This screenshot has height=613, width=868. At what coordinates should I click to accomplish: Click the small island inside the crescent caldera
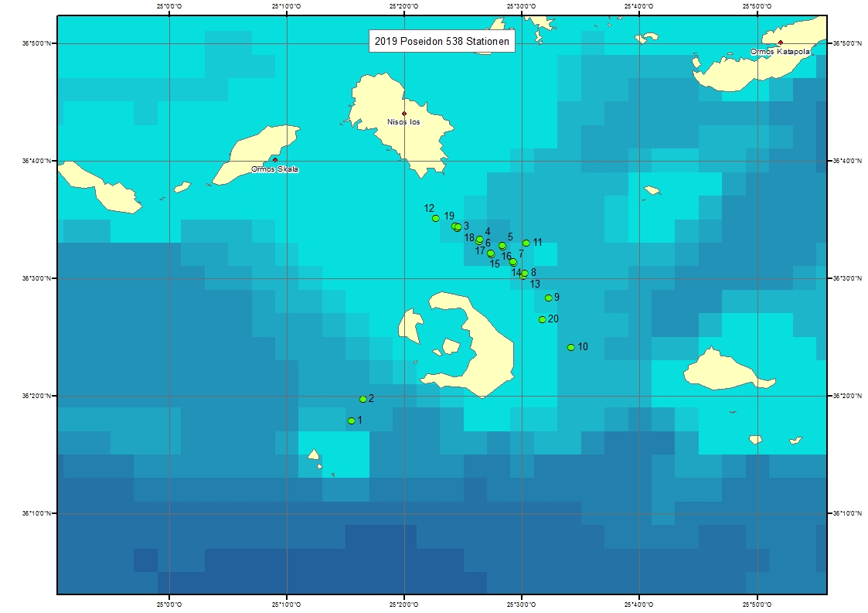(450, 346)
